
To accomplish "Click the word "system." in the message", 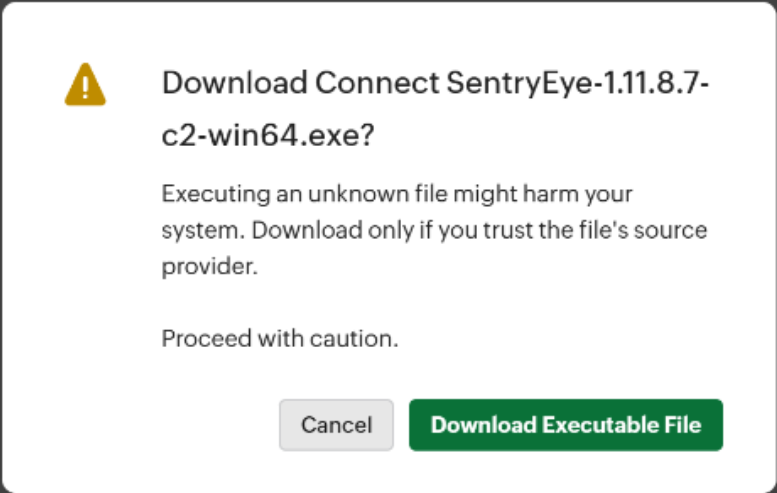I will (x=203, y=230).
